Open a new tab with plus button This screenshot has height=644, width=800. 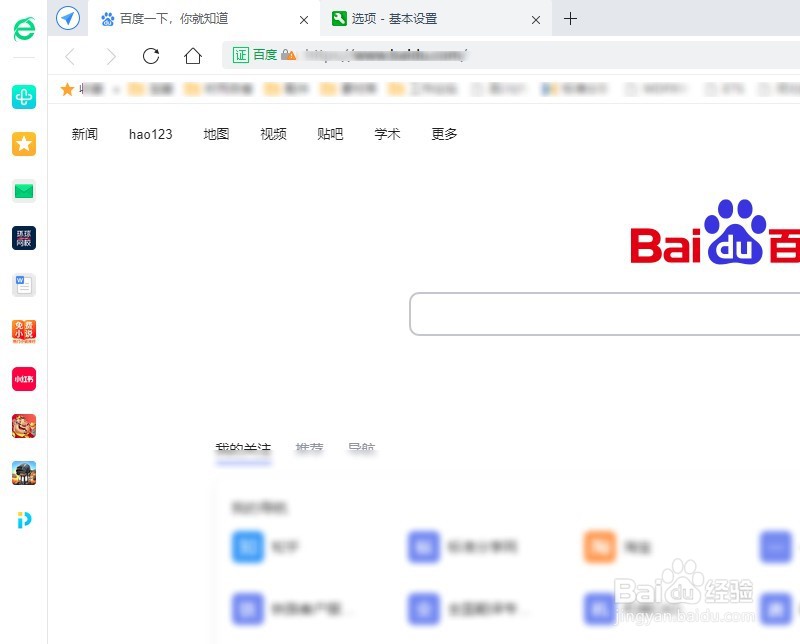pos(570,19)
